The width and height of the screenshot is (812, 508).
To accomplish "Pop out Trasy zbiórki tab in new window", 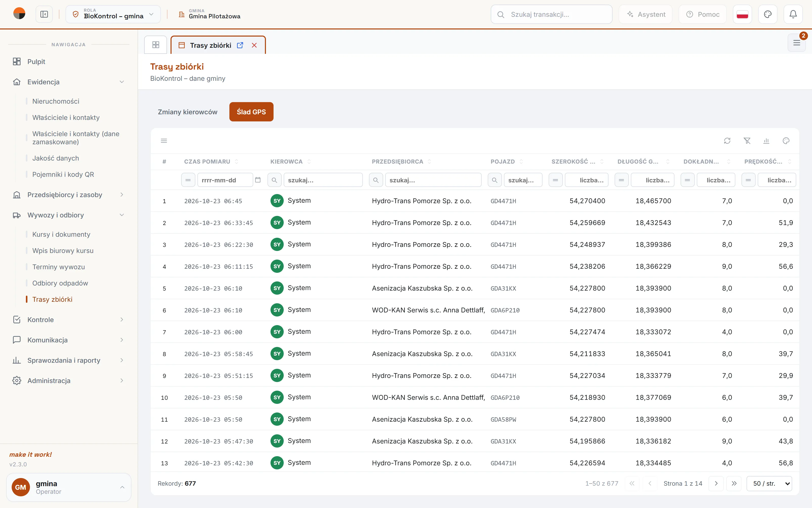I will point(240,45).
